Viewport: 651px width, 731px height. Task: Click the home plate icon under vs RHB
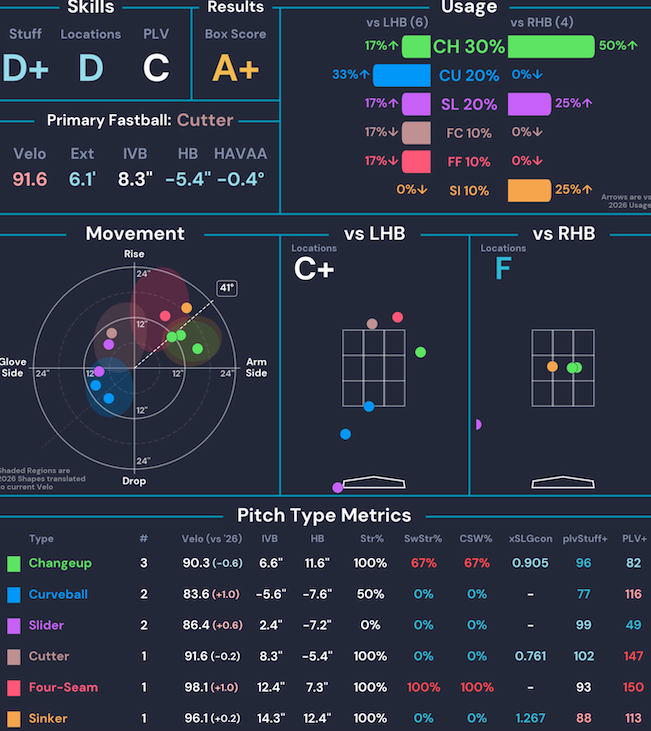(x=563, y=483)
